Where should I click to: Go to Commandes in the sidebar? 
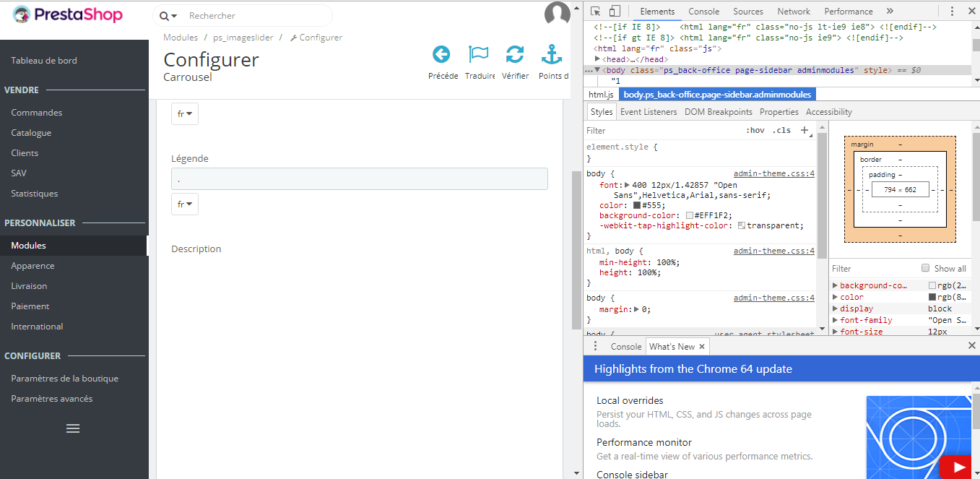pyautogui.click(x=37, y=113)
